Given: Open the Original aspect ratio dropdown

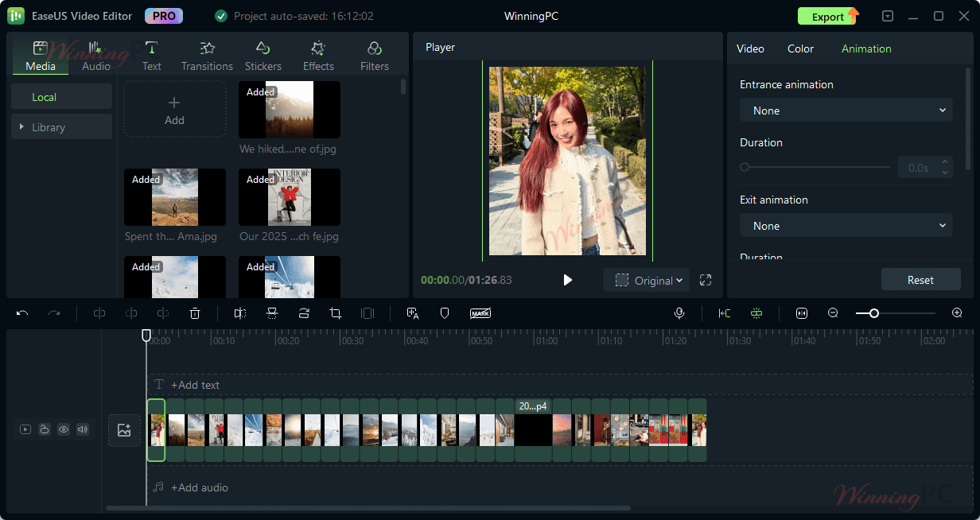Looking at the screenshot, I should (646, 280).
